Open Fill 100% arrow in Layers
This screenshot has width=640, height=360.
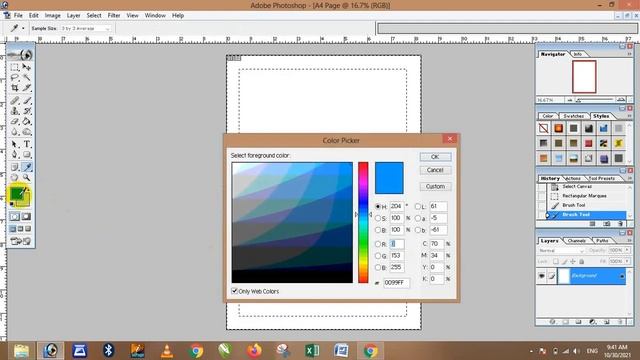tap(627, 261)
